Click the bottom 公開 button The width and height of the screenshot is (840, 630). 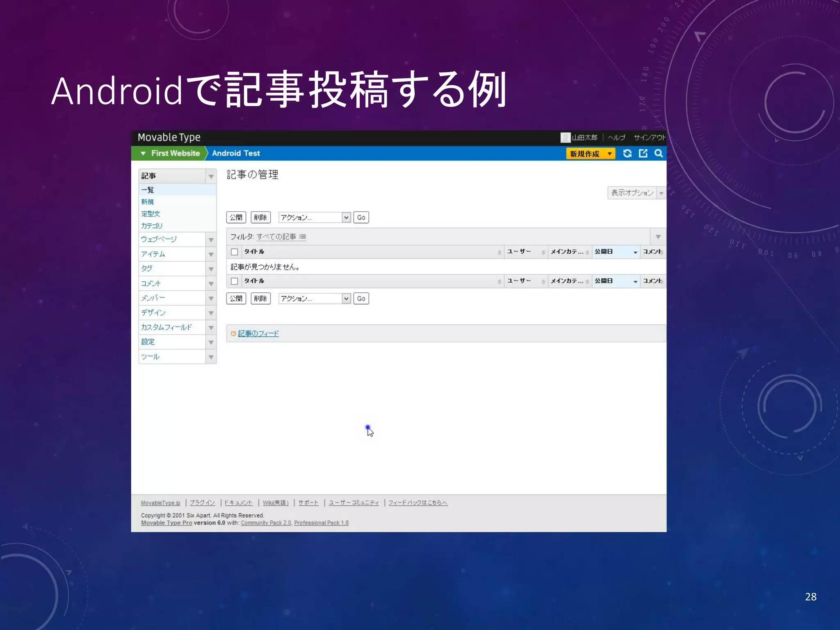(236, 299)
